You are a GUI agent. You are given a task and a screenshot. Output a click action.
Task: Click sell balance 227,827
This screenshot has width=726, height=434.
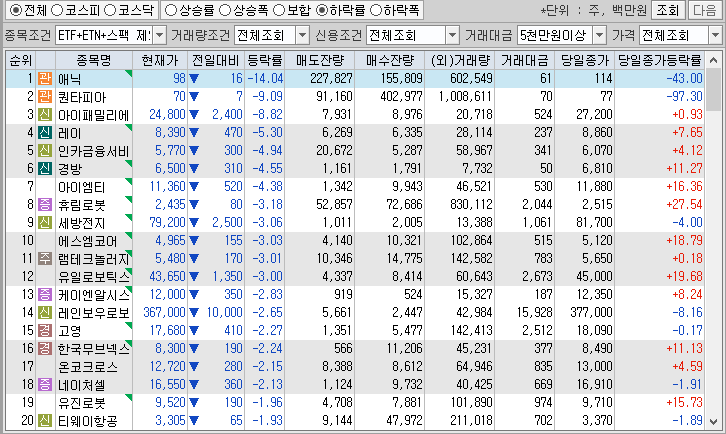pyautogui.click(x=332, y=78)
